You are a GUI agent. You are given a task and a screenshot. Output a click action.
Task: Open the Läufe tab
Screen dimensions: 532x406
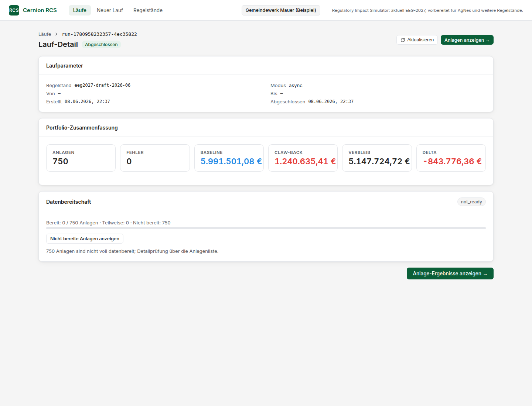[x=80, y=10]
